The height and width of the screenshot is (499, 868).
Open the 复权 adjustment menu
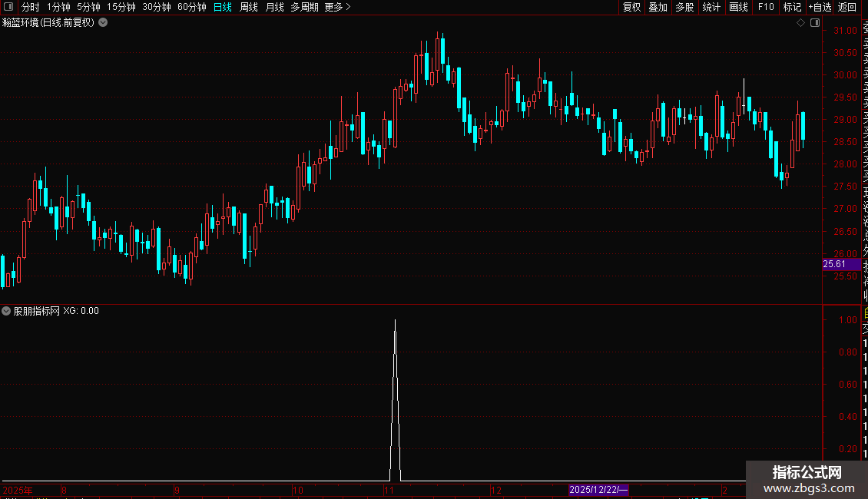point(631,7)
